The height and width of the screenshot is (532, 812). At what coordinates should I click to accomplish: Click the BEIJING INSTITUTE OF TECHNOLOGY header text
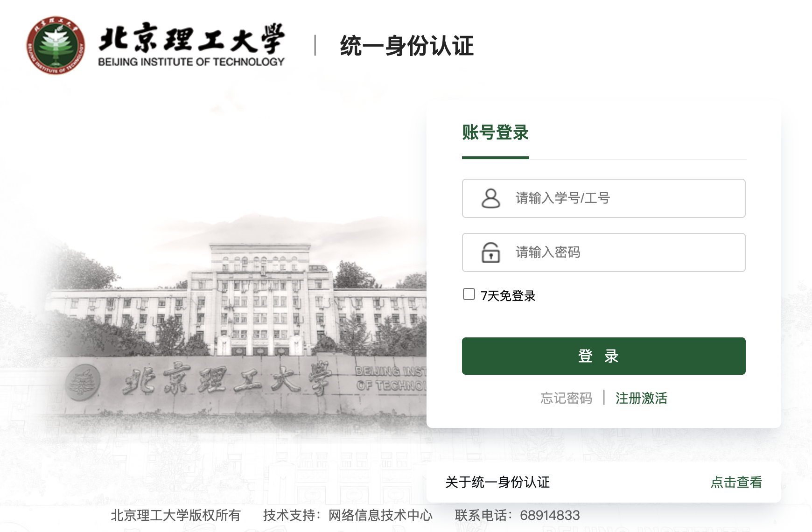(191, 62)
